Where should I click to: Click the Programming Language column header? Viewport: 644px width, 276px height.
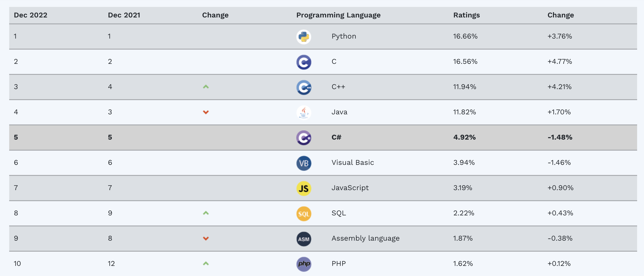click(338, 15)
